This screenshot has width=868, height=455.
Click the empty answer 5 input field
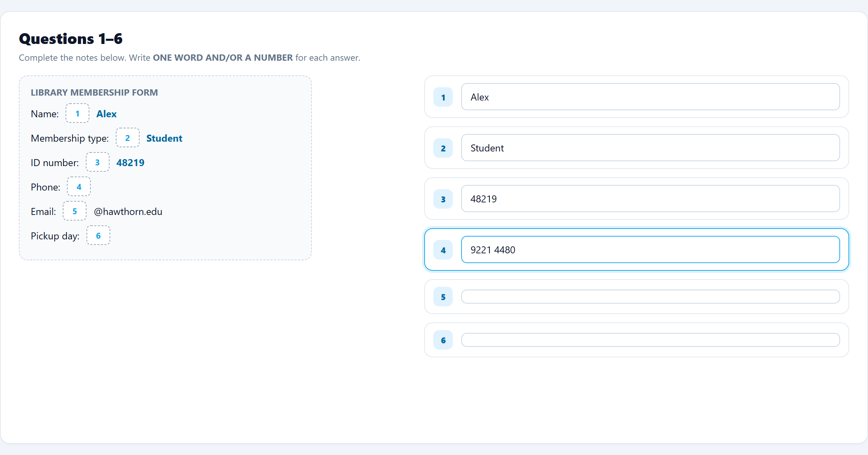click(650, 297)
